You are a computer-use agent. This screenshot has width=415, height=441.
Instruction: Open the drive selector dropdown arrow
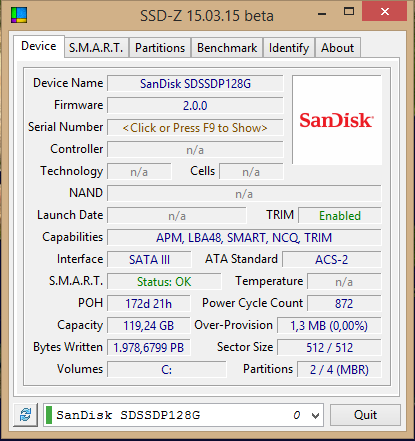[315, 415]
